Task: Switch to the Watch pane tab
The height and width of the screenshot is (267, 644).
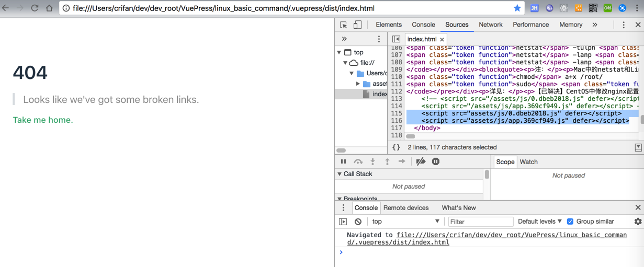Action: point(528,162)
